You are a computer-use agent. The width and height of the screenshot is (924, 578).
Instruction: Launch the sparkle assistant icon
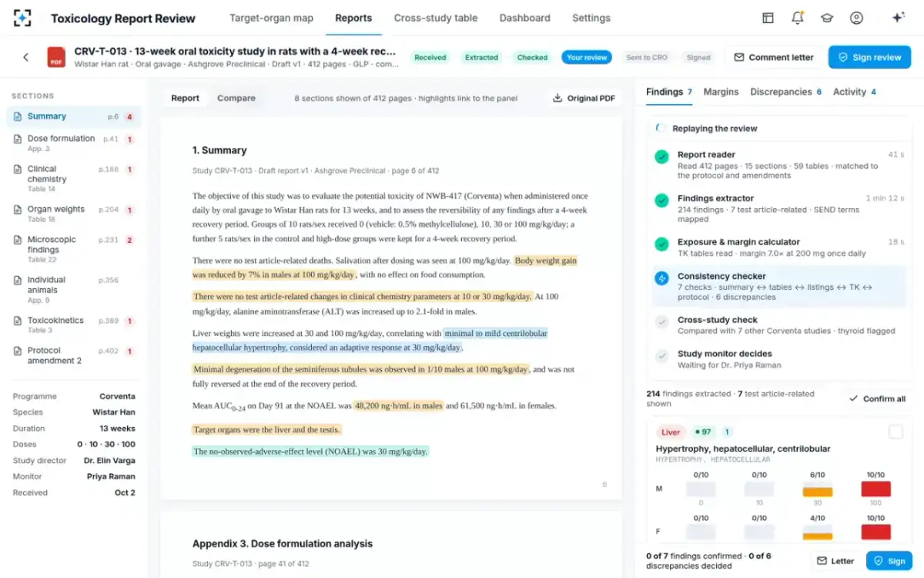898,18
